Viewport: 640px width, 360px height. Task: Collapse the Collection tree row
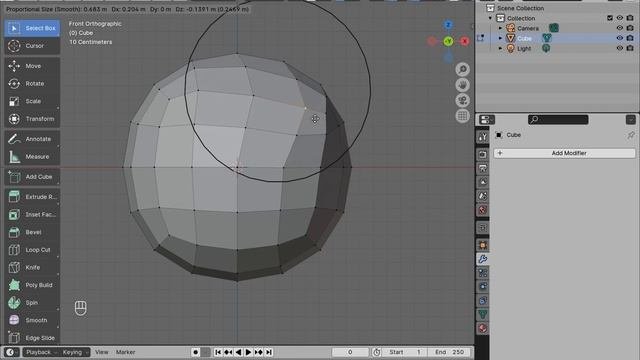tap(491, 18)
